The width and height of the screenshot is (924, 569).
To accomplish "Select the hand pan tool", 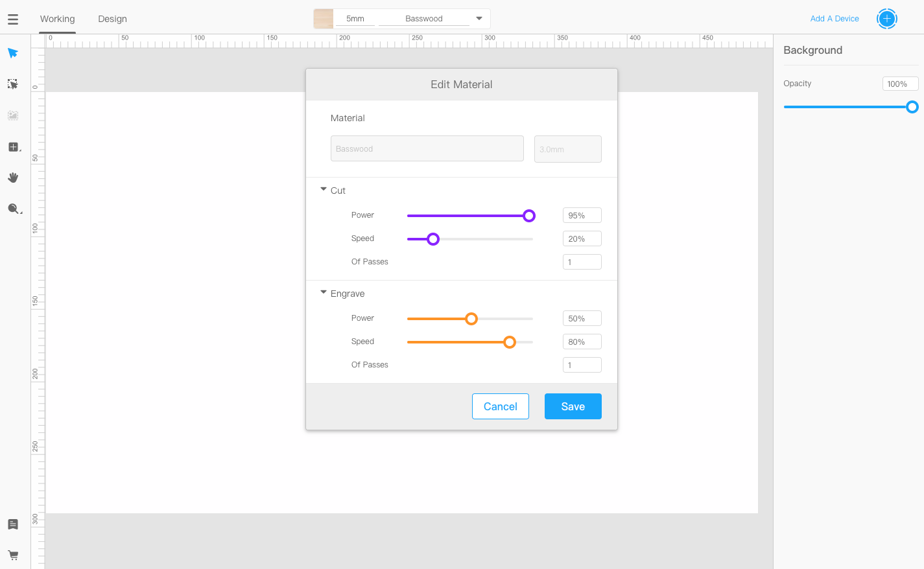I will click(13, 178).
